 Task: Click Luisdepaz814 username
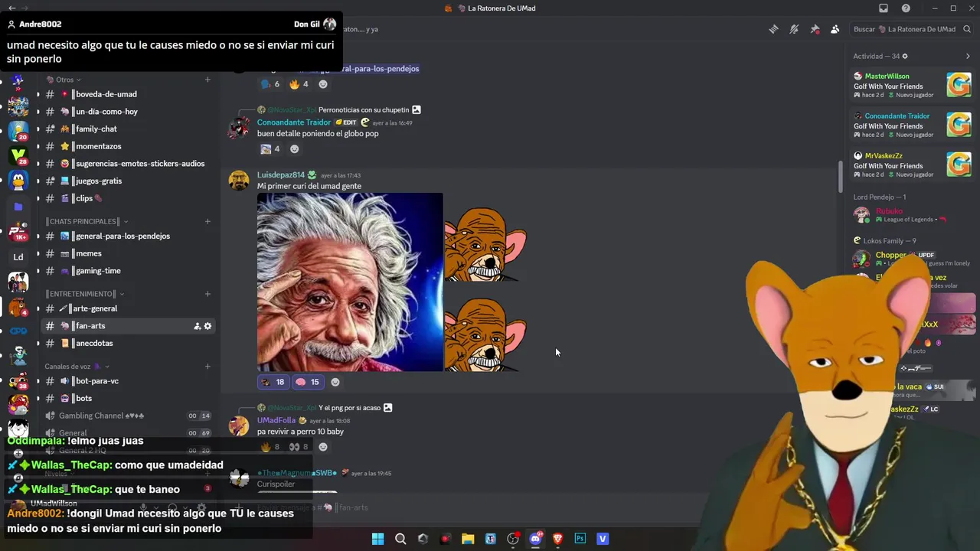tap(280, 175)
